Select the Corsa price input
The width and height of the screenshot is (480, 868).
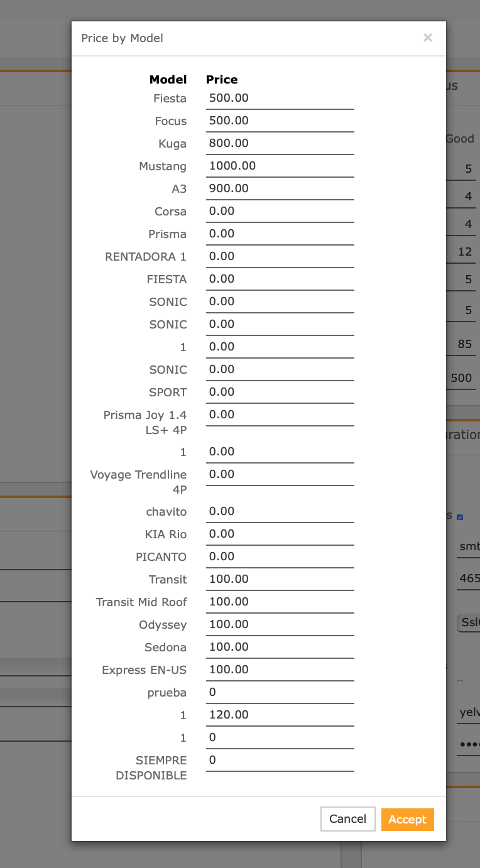point(280,211)
